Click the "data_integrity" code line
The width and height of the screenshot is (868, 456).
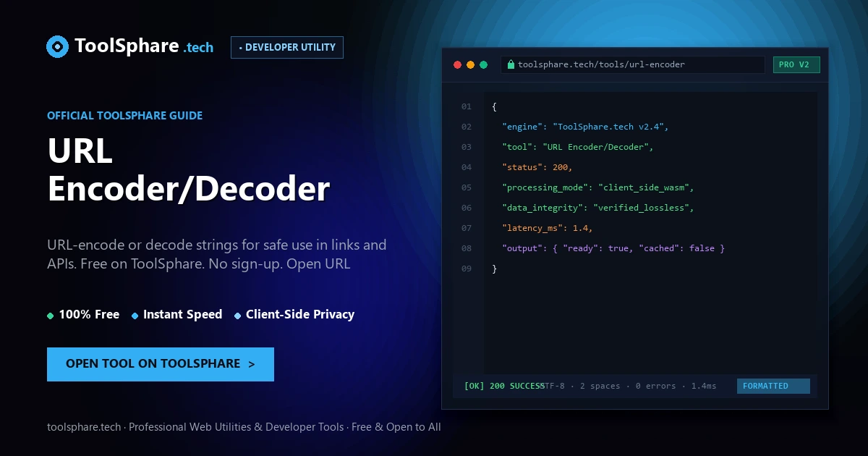pos(598,208)
